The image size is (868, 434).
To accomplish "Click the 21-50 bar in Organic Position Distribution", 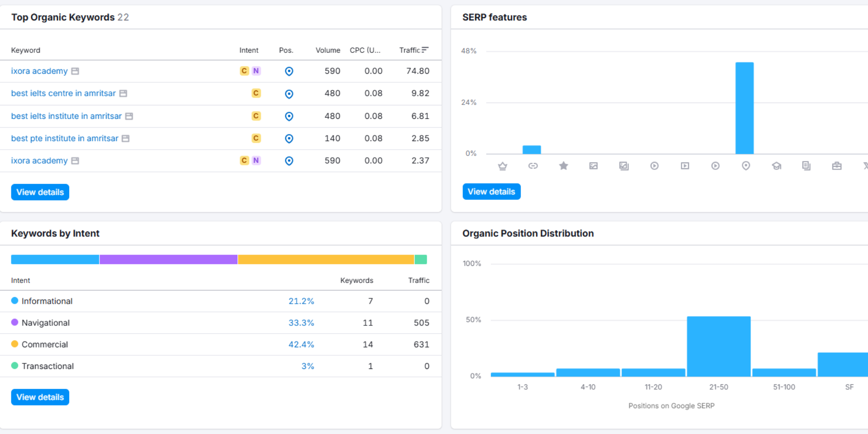I will click(718, 346).
